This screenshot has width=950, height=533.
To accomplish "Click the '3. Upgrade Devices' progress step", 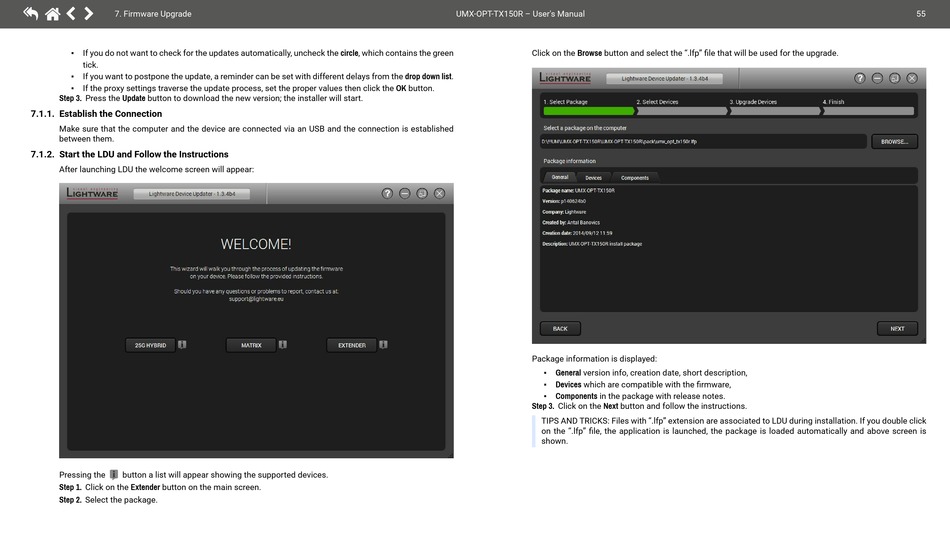I will pyautogui.click(x=775, y=107).
